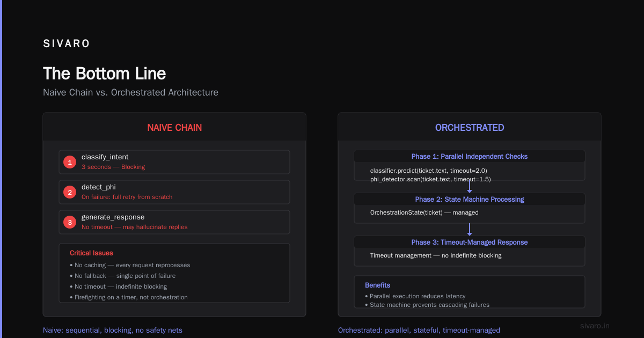
Task: Expand Phase 1: Parallel Independent Checks
Action: 470,157
